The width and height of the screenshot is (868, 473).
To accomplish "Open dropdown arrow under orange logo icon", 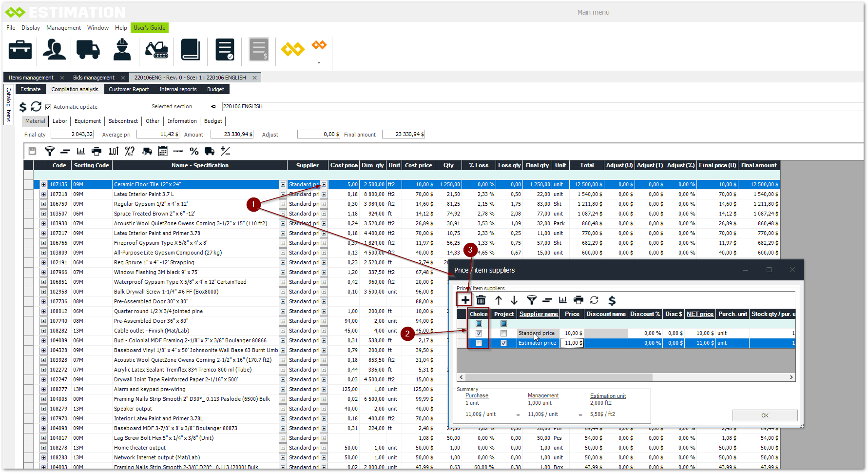I will pos(319,63).
